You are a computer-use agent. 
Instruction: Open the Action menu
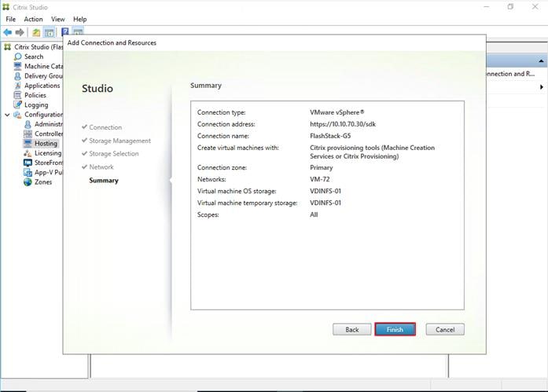[x=33, y=19]
